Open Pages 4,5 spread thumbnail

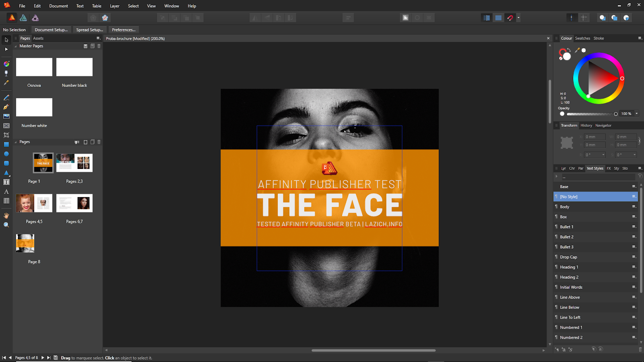[34, 203]
